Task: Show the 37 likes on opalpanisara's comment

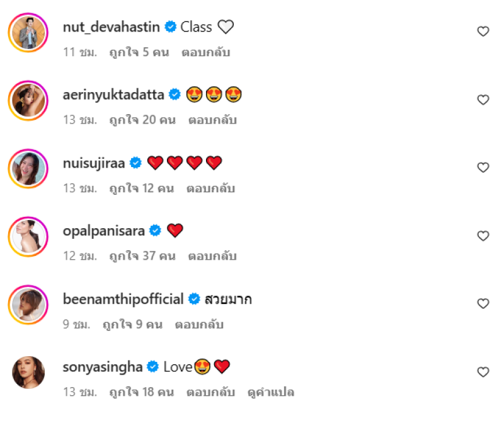Action: [x=142, y=257]
